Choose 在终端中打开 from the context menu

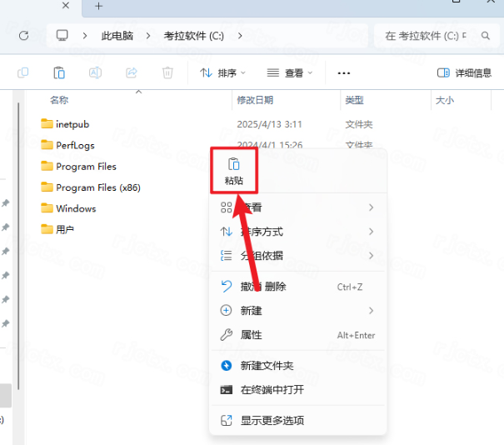point(272,390)
